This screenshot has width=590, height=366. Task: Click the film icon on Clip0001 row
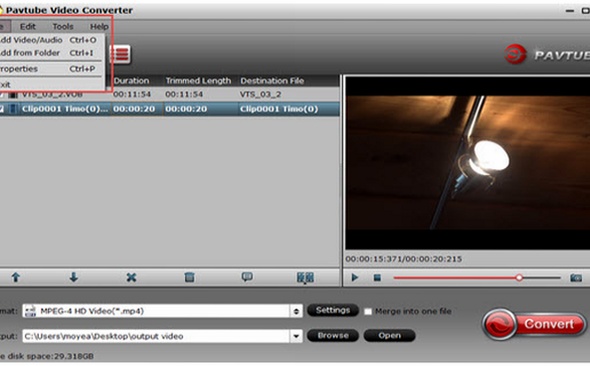(13, 109)
